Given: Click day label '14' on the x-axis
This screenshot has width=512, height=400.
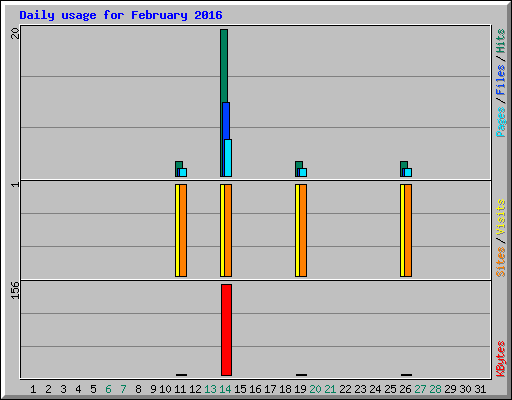Looking at the screenshot, I should coord(225,389).
